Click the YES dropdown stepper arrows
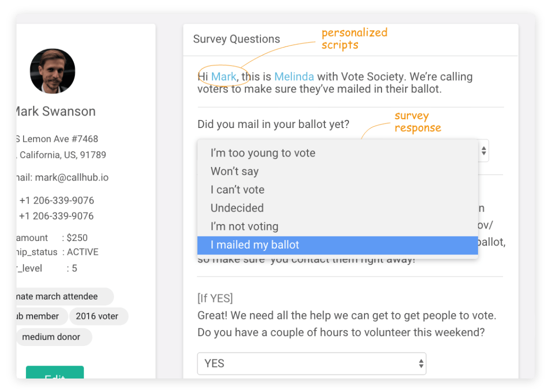This screenshot has width=552, height=392. point(421,363)
